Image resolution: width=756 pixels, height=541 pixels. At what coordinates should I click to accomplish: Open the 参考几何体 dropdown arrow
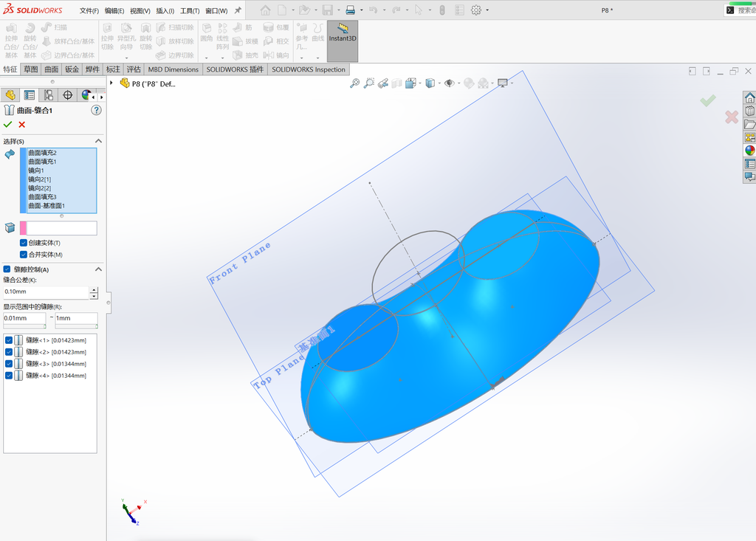302,58
